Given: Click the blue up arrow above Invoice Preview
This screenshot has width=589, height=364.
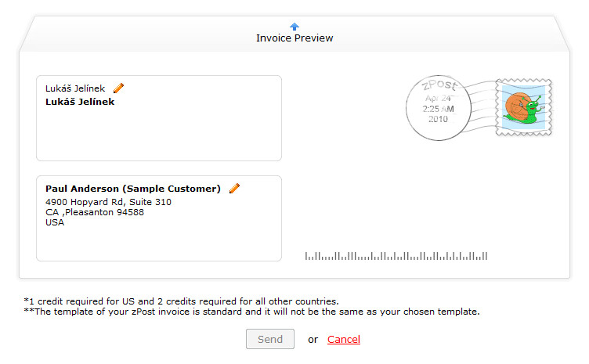Looking at the screenshot, I should (294, 27).
